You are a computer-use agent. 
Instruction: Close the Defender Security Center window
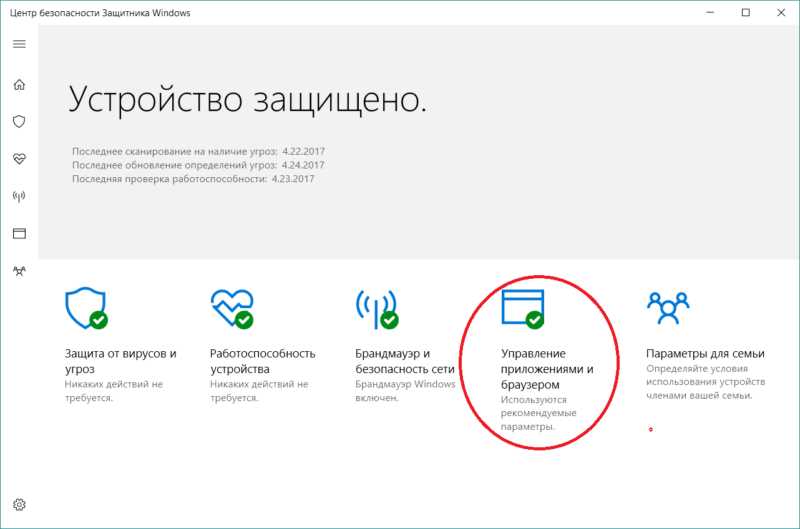point(781,12)
